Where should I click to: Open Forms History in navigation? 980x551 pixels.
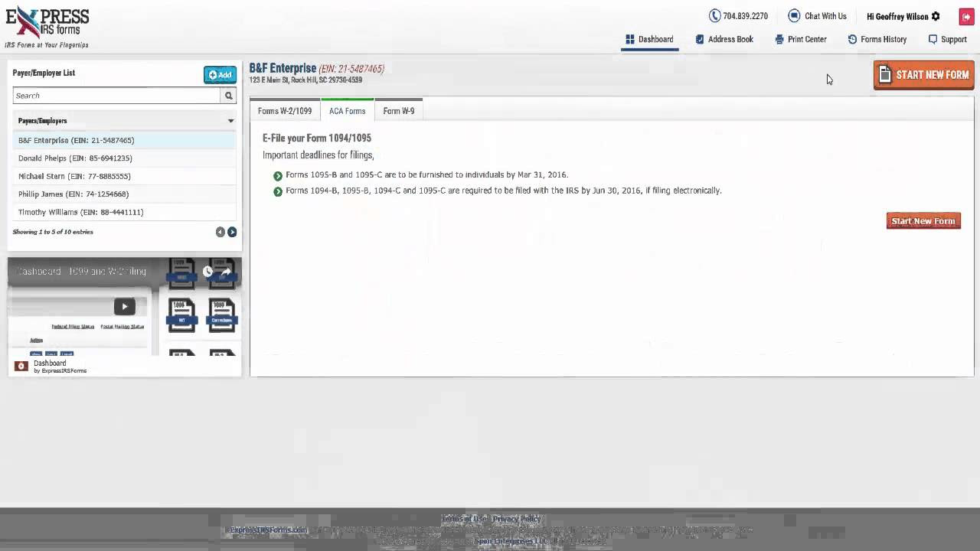click(x=877, y=39)
